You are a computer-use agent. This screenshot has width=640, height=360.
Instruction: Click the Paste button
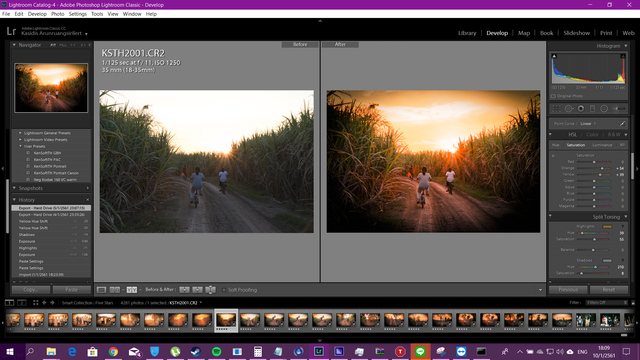71,289
